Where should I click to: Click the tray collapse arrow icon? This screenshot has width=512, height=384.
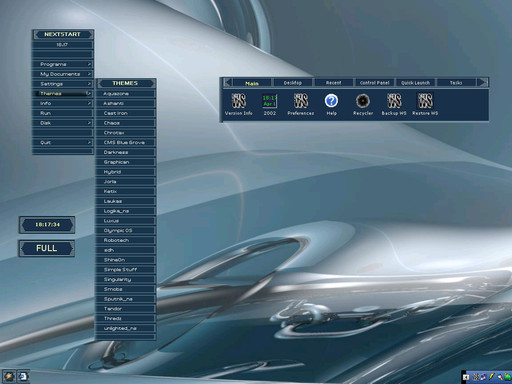tap(466, 377)
